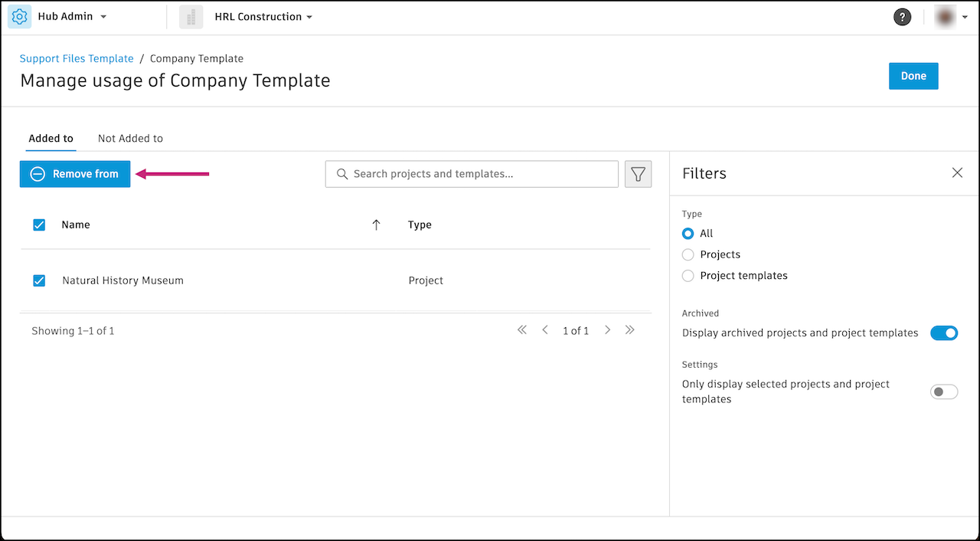The image size is (980, 541).
Task: Enable the Projects filter radio button
Action: pyautogui.click(x=688, y=254)
